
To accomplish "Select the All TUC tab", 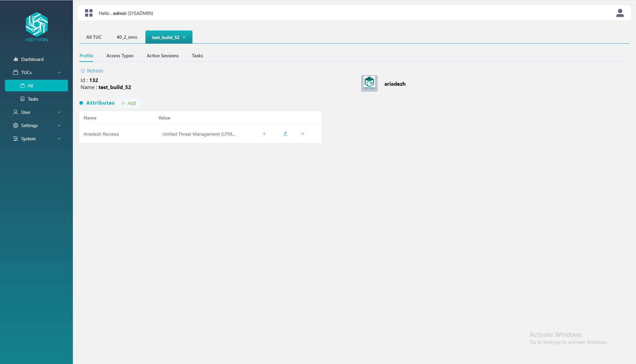I will [x=94, y=37].
